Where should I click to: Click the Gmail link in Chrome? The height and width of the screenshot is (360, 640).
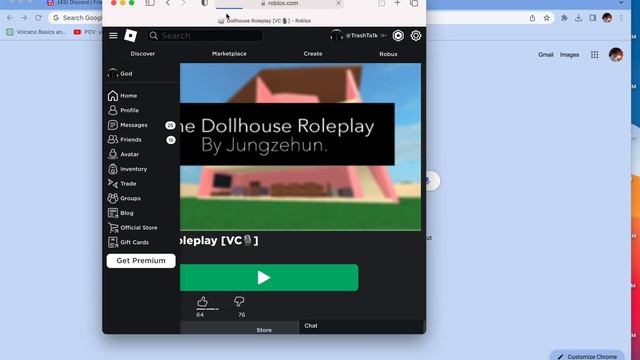[x=545, y=55]
